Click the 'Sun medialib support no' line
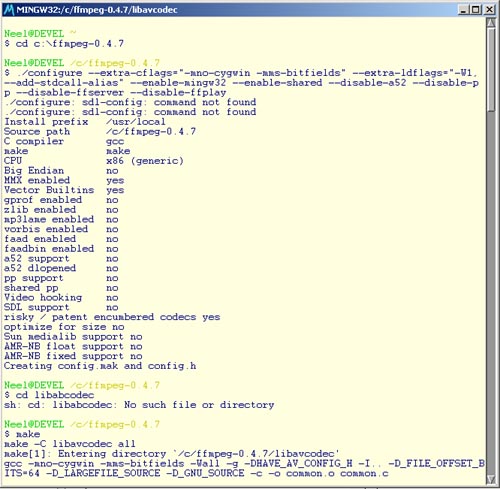 73,337
